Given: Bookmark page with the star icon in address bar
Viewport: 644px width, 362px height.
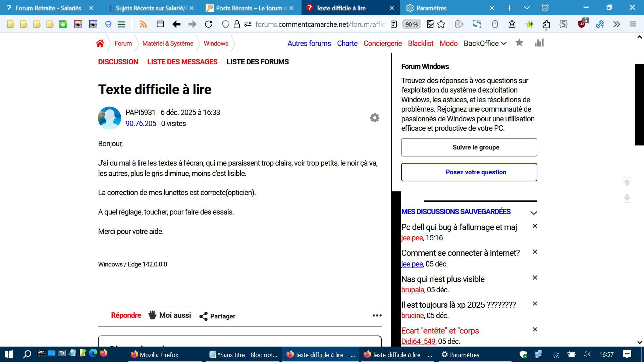Looking at the screenshot, I should (x=441, y=24).
